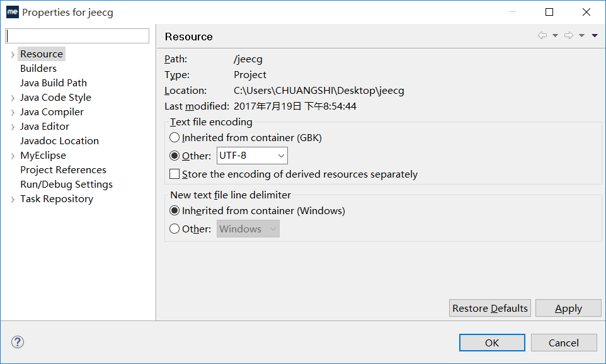This screenshot has width=606, height=364.
Task: Expand the Java Compiler node
Action: pos(13,113)
